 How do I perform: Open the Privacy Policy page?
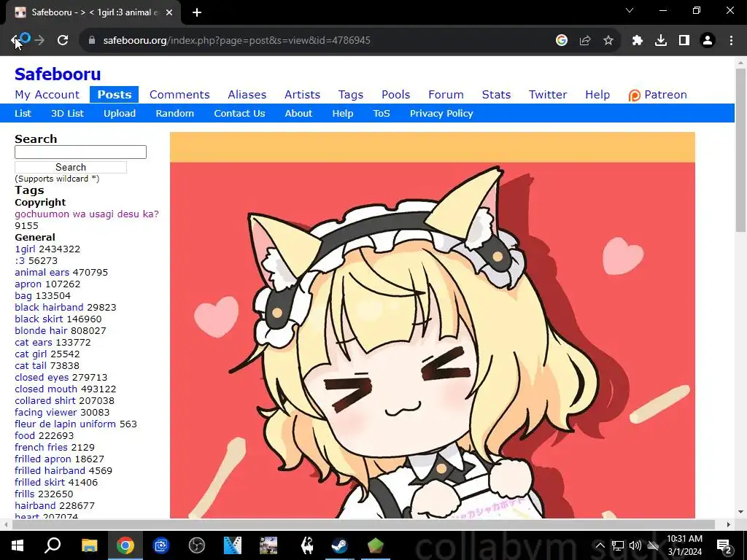click(441, 113)
